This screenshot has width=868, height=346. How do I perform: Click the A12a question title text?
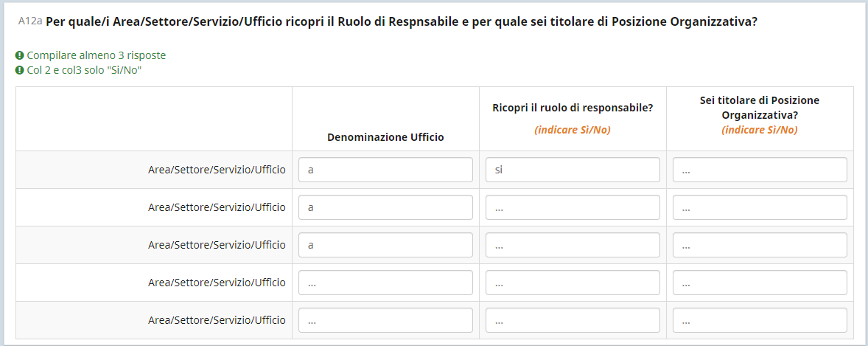point(402,22)
